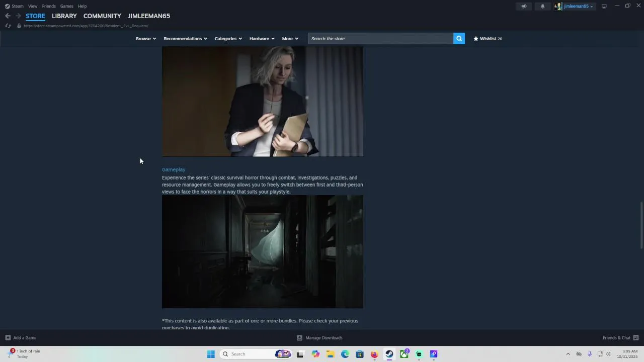This screenshot has width=644, height=362.
Task: Click the Steam taskbar icon
Action: click(389, 354)
